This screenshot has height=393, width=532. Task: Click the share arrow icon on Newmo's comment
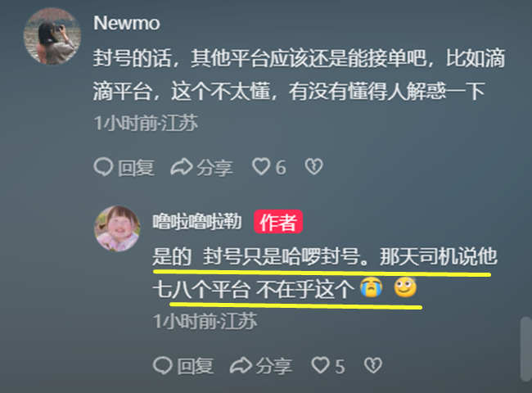point(182,167)
